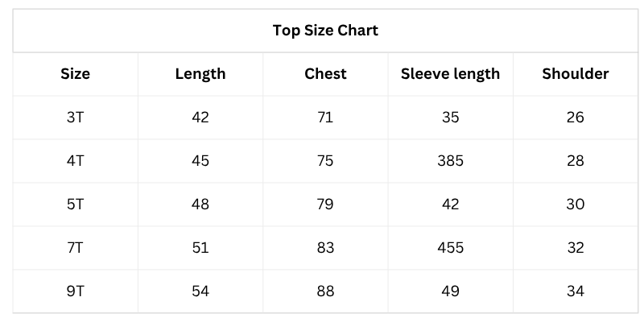The image size is (644, 322).
Task: Click the 5T size row label
Action: tap(75, 204)
